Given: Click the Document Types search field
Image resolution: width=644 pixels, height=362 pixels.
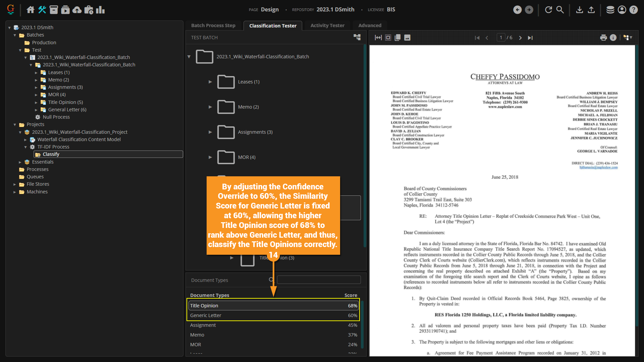Looking at the screenshot, I should tap(319, 280).
